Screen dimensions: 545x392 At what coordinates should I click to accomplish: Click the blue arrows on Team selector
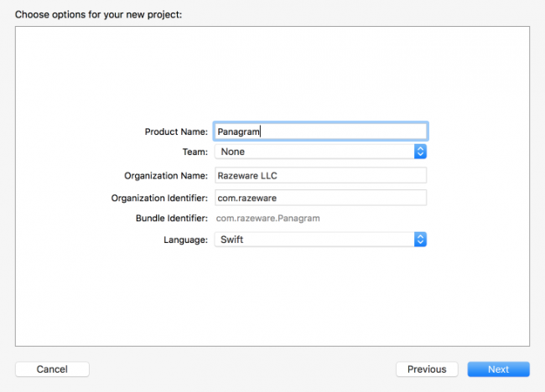[420, 152]
